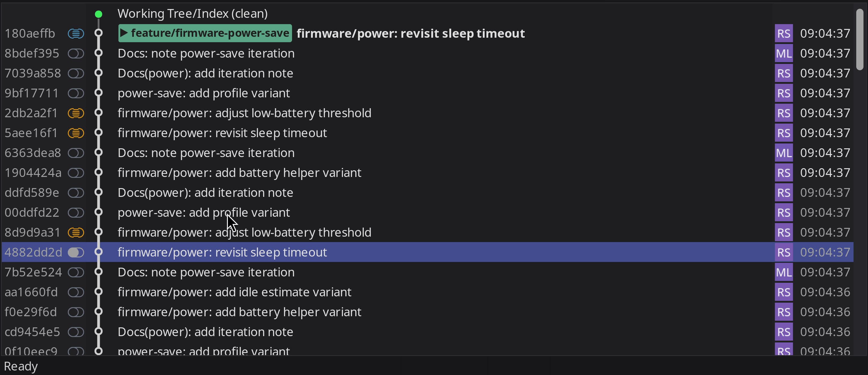Click the timestamp of commit f0e29f6d
The width and height of the screenshot is (868, 375).
[x=825, y=312]
